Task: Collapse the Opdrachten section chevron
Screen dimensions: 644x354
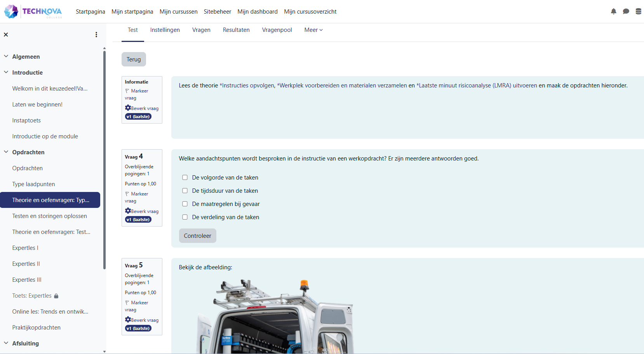Action: click(x=6, y=152)
